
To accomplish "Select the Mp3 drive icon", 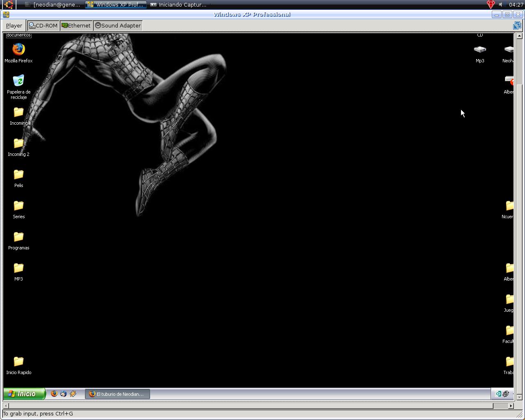I will tap(480, 54).
